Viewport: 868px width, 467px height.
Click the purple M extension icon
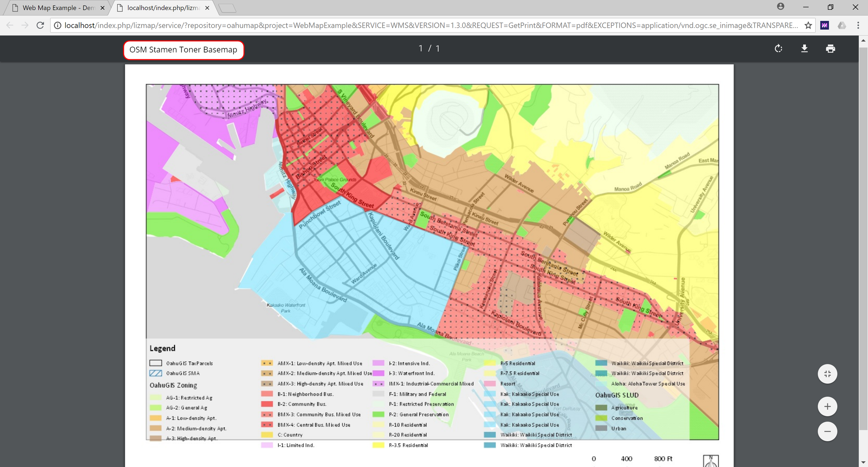825,25
